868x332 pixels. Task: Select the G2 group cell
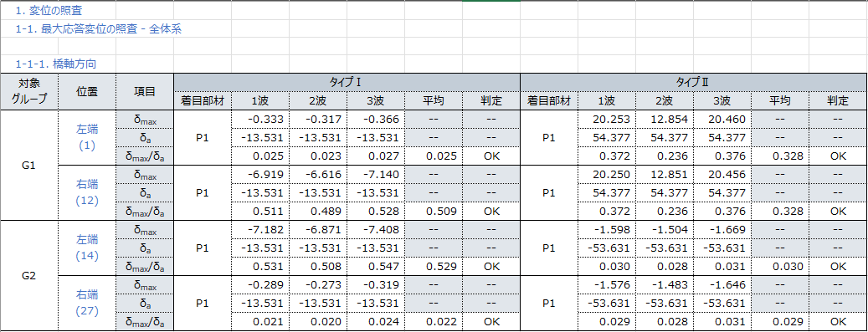click(28, 276)
